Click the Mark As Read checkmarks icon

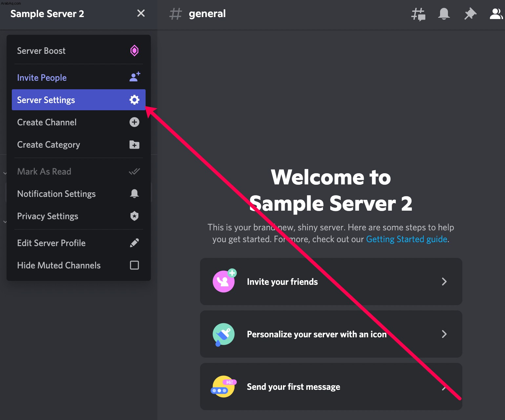(x=134, y=171)
